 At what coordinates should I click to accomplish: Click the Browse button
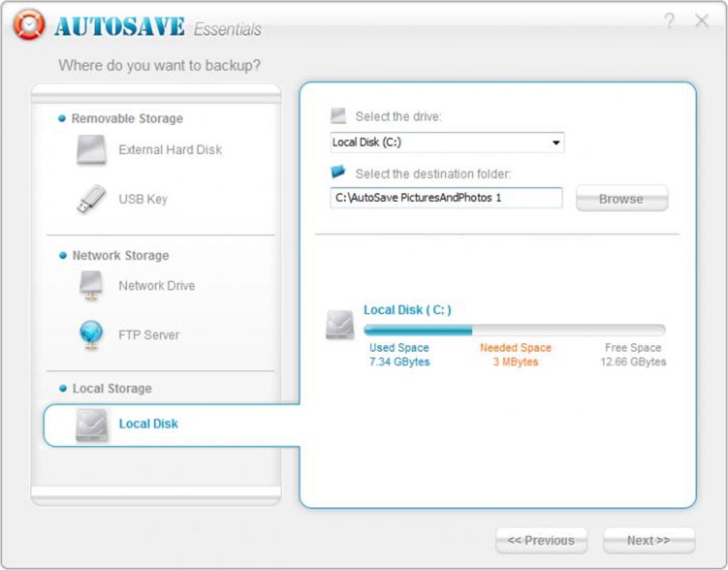[x=622, y=198]
